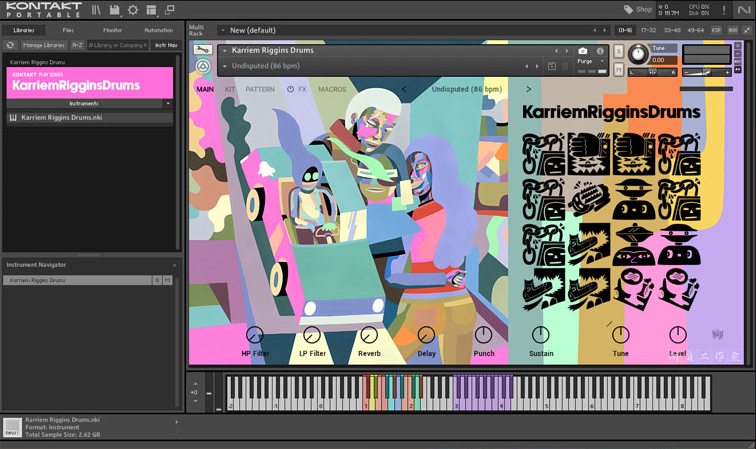Click the refresh libraries icon
This screenshot has height=449, width=756.
pyautogui.click(x=10, y=45)
